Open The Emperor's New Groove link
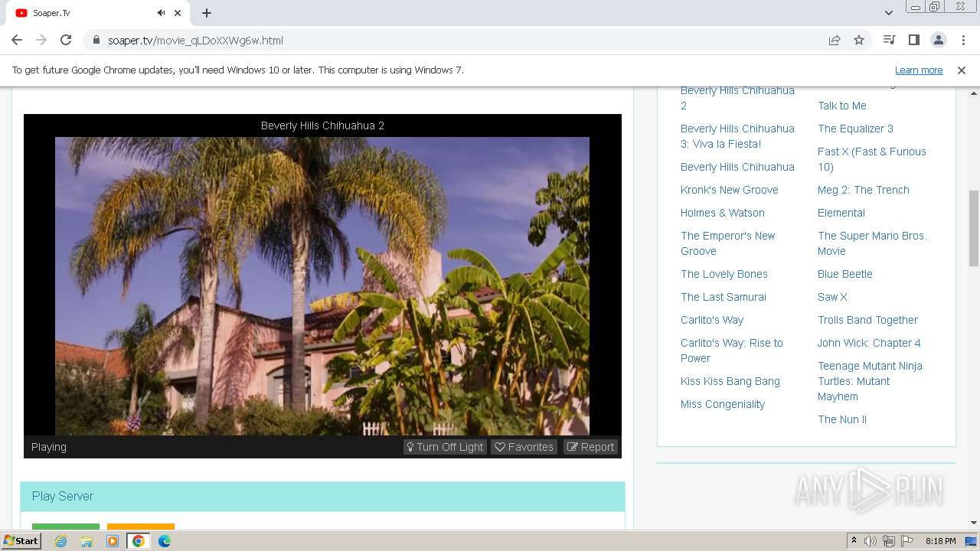This screenshot has height=551, width=980. [x=727, y=243]
